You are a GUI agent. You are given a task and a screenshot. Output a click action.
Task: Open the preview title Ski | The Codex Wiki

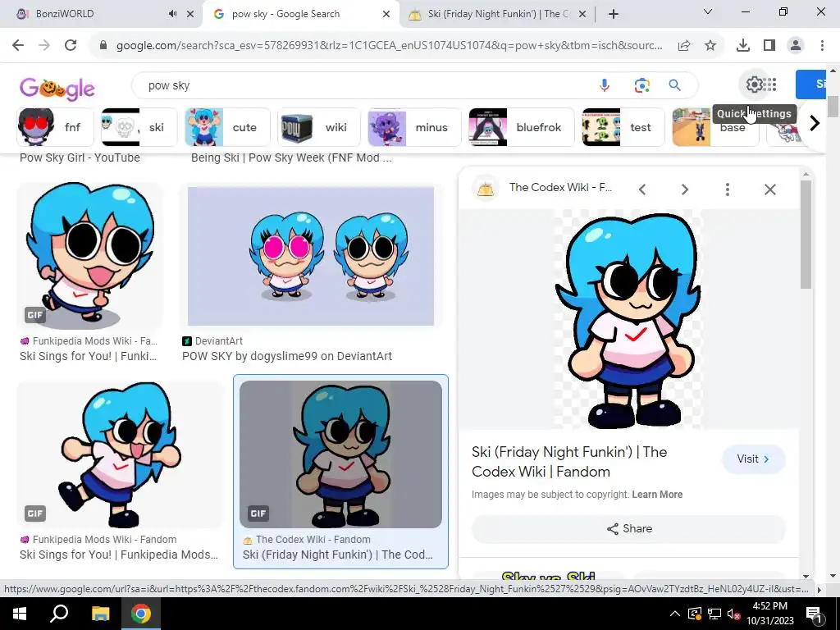click(569, 462)
